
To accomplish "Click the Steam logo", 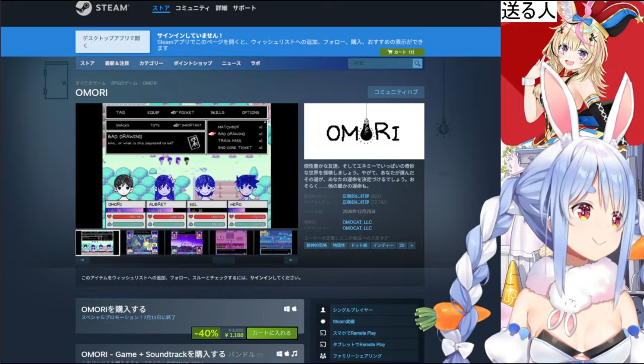I will [x=102, y=8].
